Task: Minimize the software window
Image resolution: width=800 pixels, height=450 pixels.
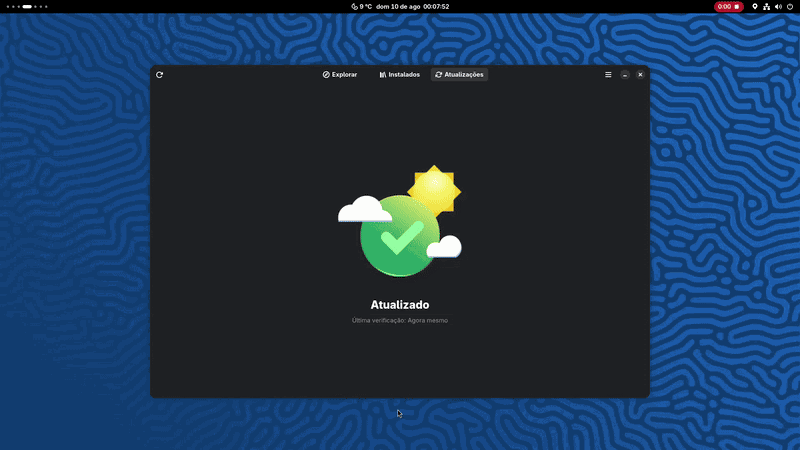Action: [x=625, y=75]
